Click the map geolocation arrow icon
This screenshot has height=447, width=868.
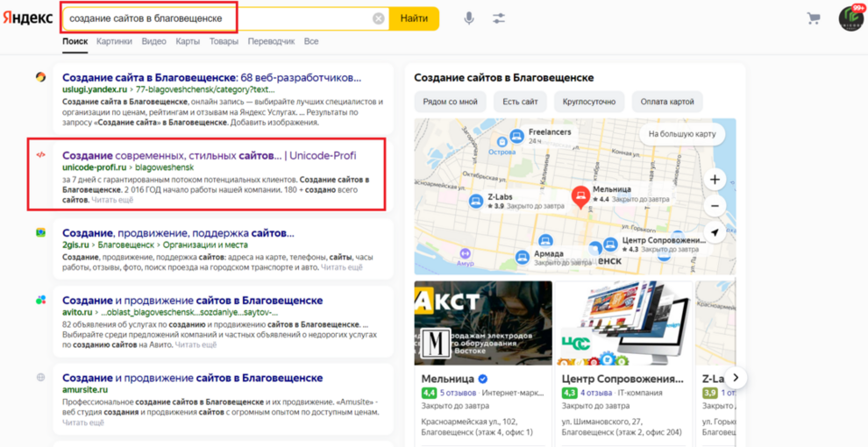pyautogui.click(x=715, y=233)
